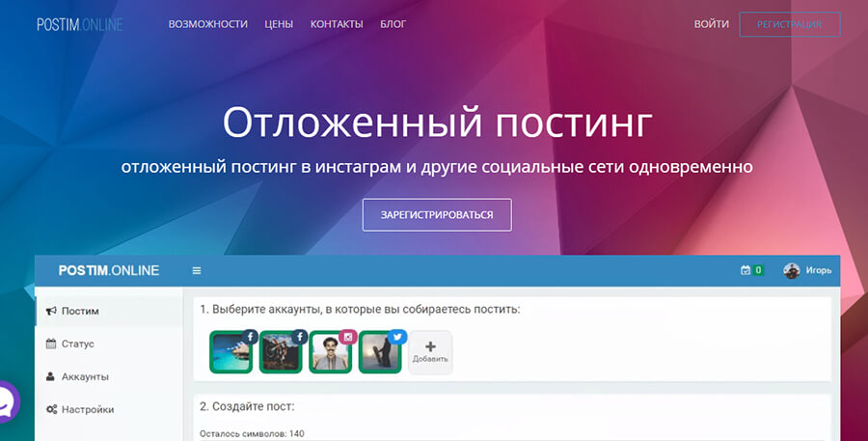Click the '2. Создайте пост:' heading

pyautogui.click(x=247, y=406)
